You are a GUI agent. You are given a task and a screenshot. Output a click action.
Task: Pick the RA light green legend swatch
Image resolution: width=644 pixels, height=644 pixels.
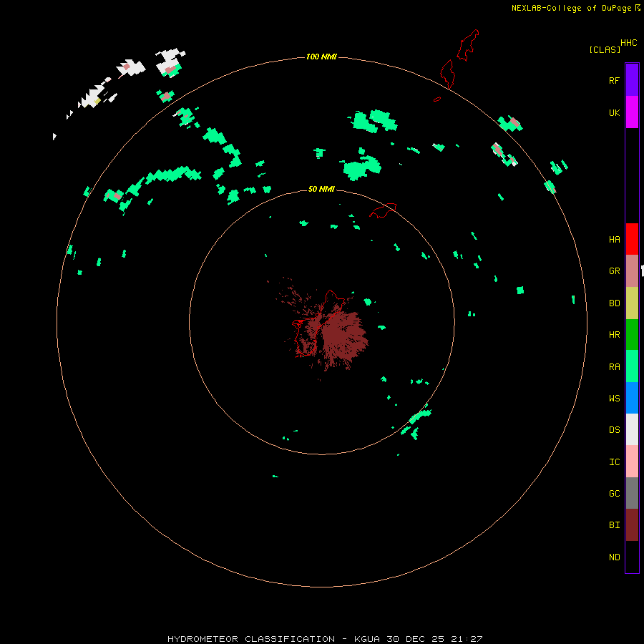click(x=632, y=366)
